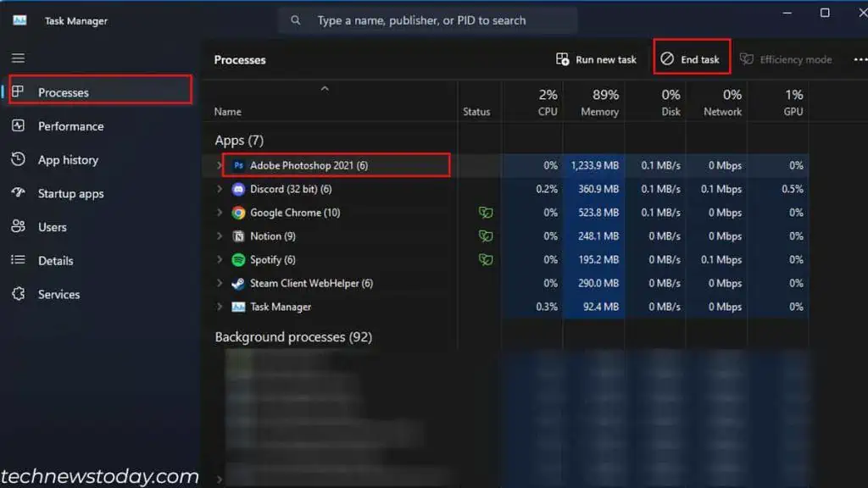Click the Adobe Photoshop Ps icon
The image size is (868, 488).
click(x=238, y=165)
